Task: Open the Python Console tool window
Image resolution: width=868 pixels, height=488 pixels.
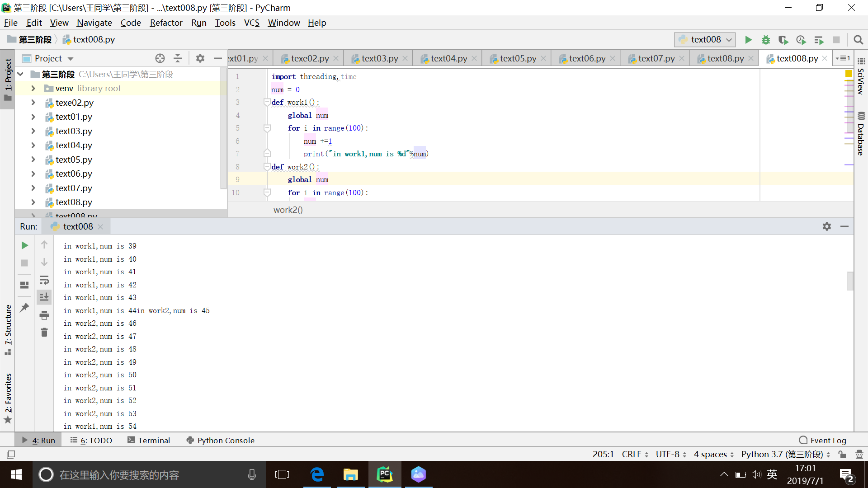Action: [x=221, y=440]
